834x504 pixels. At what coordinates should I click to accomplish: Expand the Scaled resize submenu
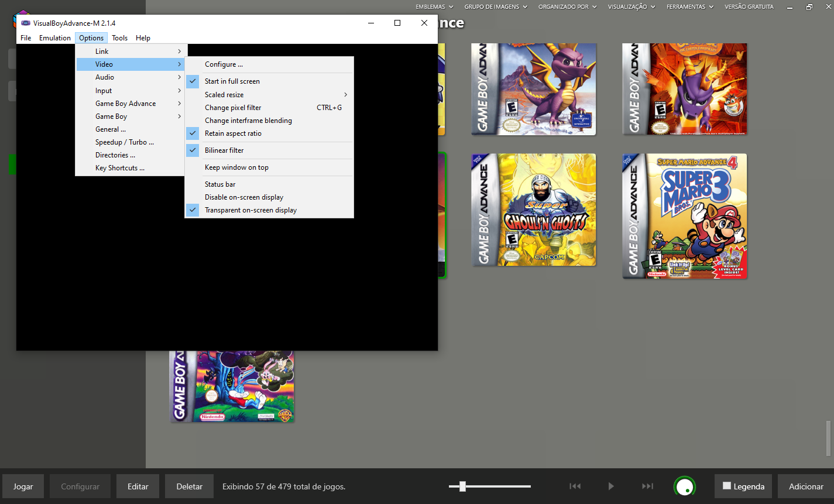(269, 95)
